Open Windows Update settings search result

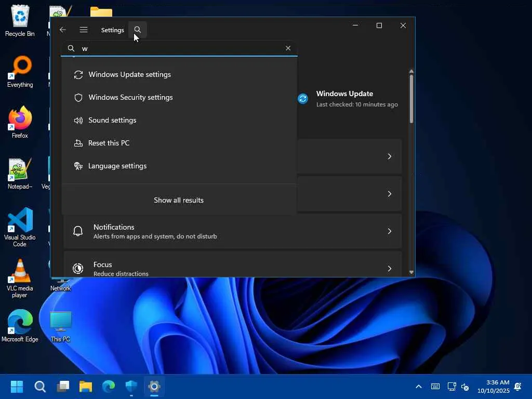pos(179,75)
